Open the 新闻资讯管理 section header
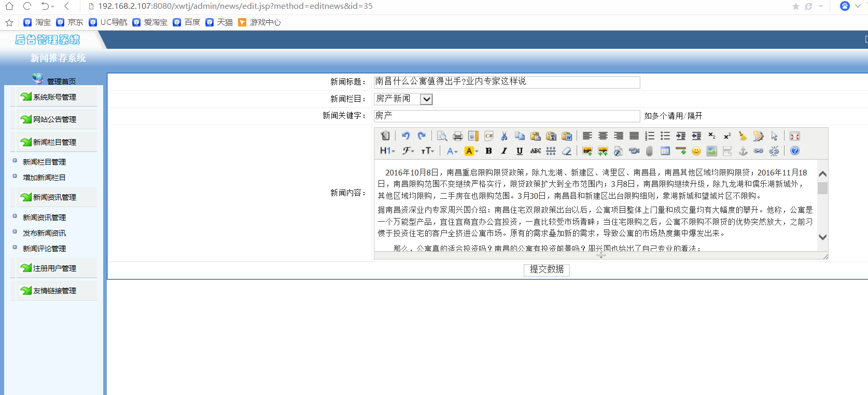Viewport: 868px width, 395px height. click(54, 197)
